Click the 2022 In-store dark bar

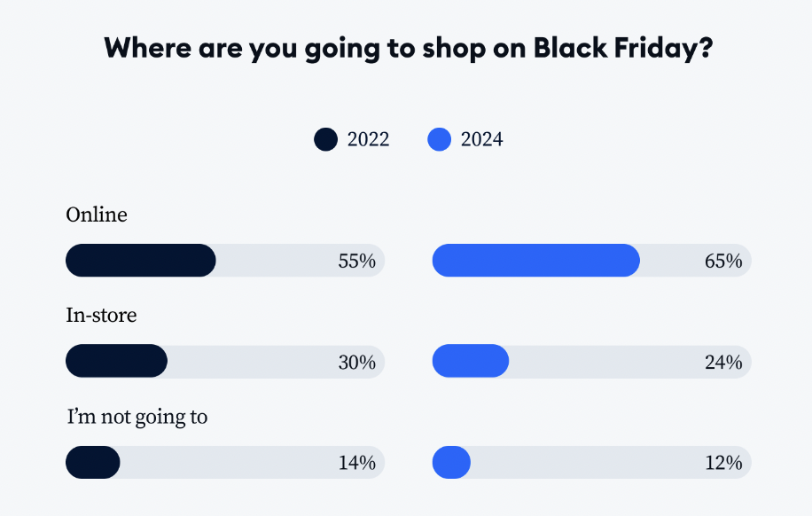coord(116,361)
